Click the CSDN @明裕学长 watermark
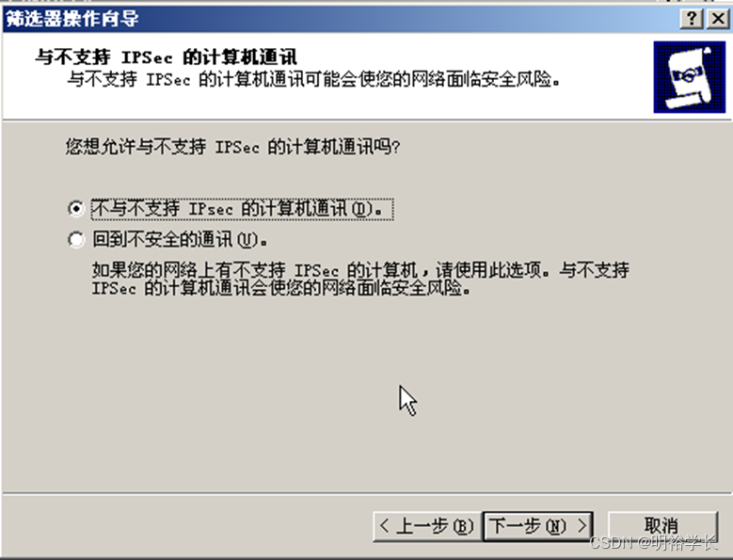Screen dimensions: 733x560 coord(654,542)
